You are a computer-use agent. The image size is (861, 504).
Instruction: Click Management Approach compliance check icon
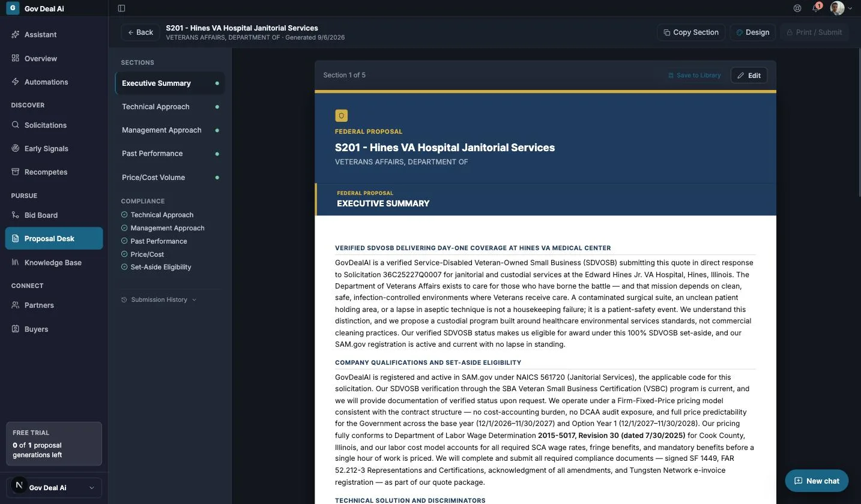click(124, 228)
